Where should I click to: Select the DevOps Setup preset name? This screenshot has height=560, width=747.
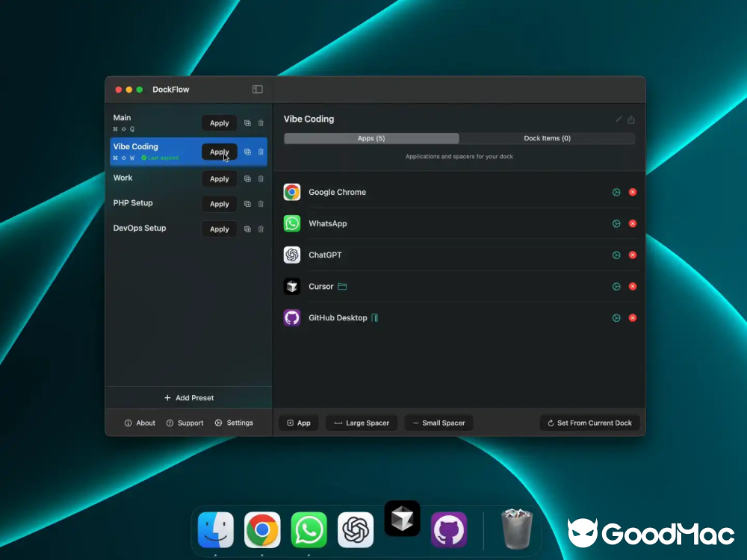[140, 228]
